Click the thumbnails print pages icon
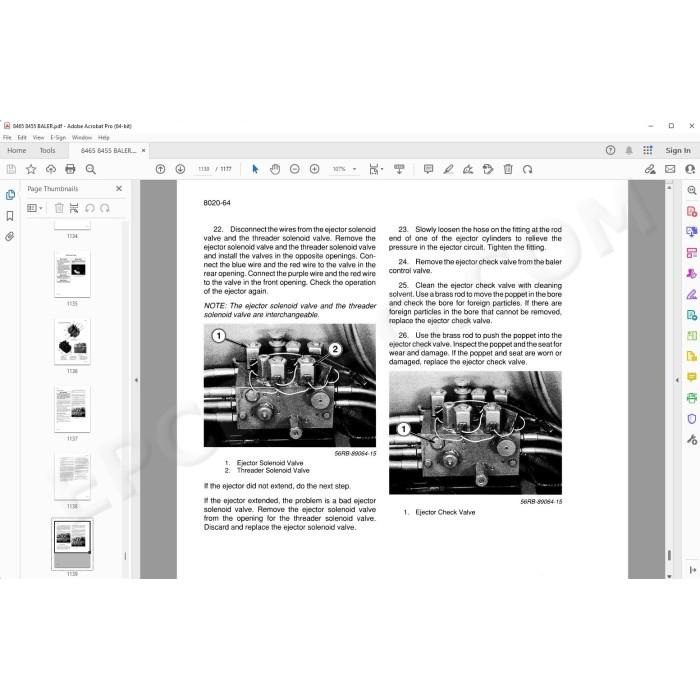Viewport: 700px width, 700px height. click(x=74, y=208)
